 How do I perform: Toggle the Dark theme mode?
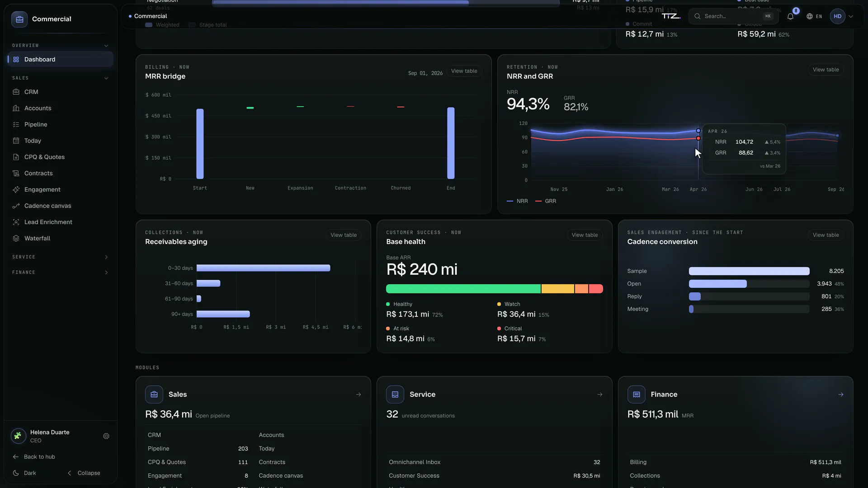click(24, 473)
